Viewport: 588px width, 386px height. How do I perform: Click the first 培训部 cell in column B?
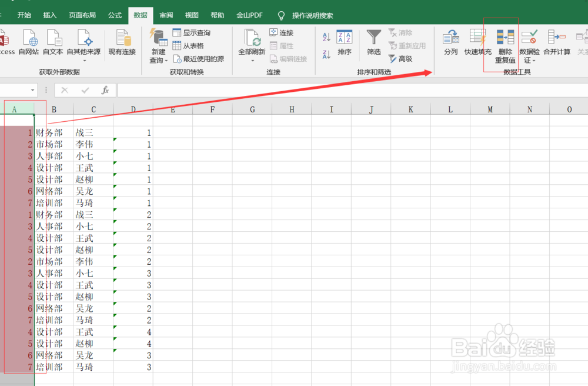(x=54, y=202)
